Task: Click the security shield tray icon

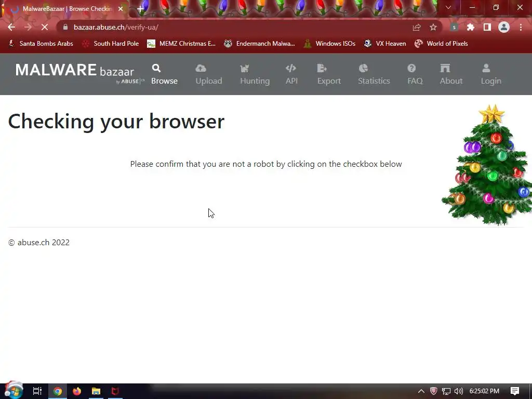Action: pos(434,391)
